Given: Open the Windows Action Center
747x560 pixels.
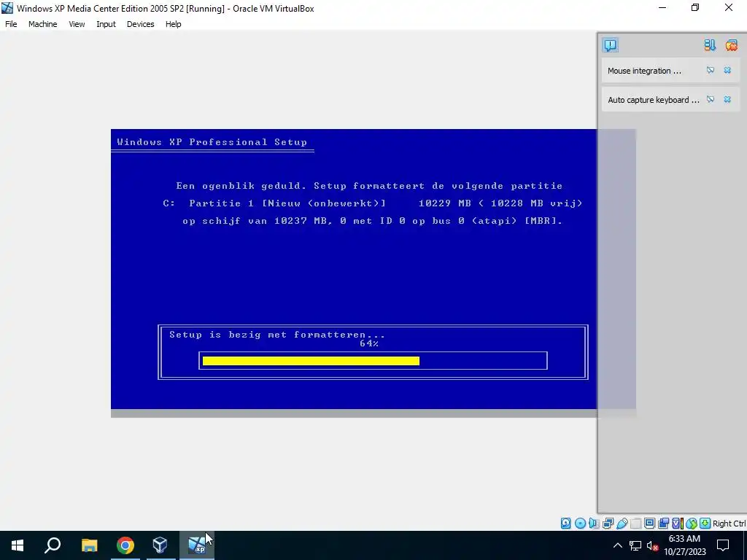Looking at the screenshot, I should [723, 545].
